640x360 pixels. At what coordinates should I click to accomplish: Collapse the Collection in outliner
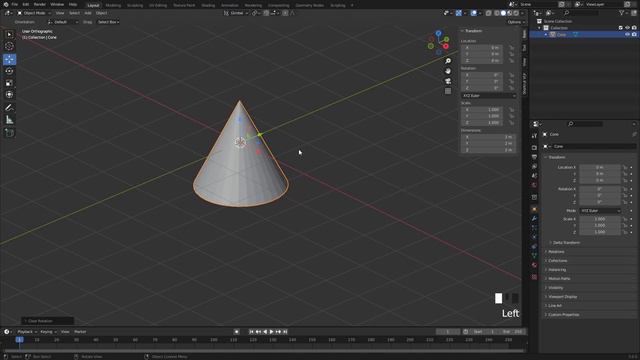click(539, 28)
